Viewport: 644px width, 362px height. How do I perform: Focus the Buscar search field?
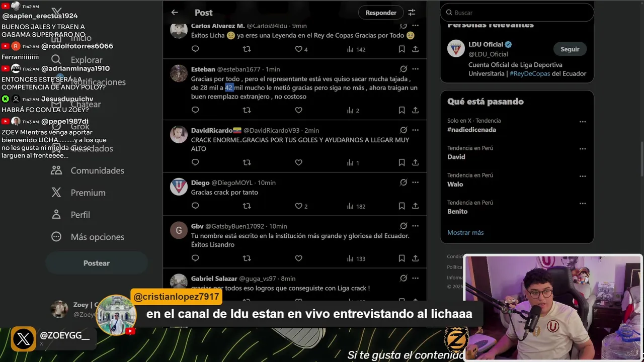point(517,13)
